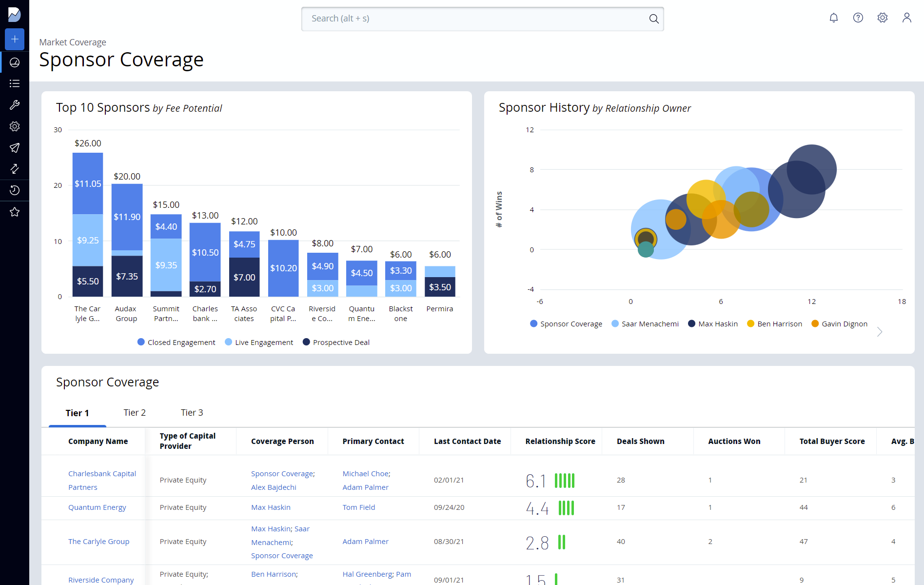Open Adam Palmer link in Carlyle Group row
The image size is (924, 585).
(x=365, y=542)
